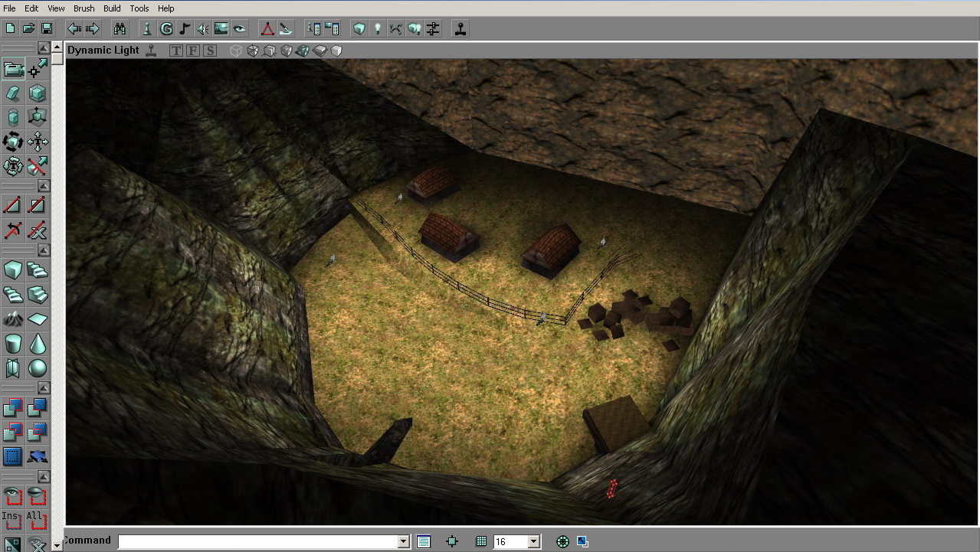
Task: Select the Cylinder brush builder
Action: (x=13, y=344)
